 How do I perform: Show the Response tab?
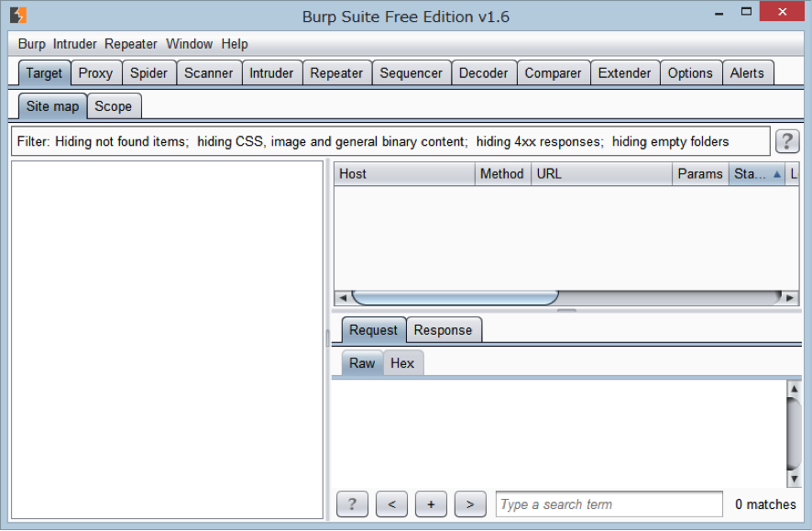444,330
